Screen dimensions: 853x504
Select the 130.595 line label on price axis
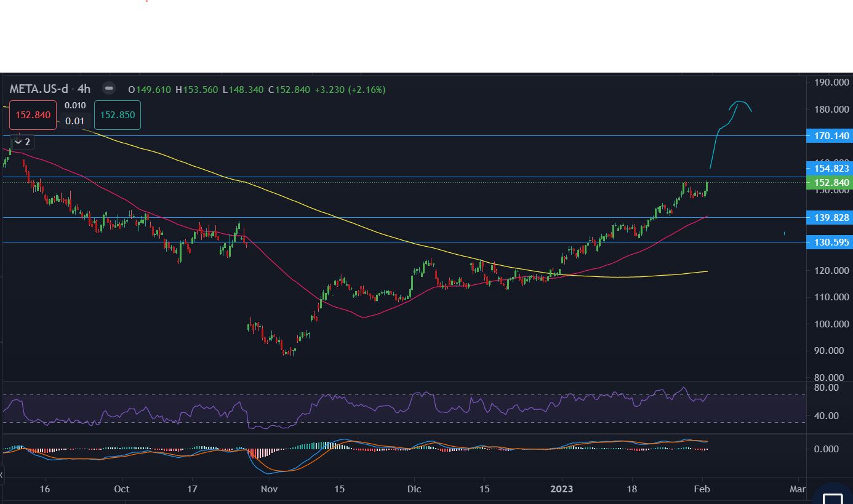[831, 242]
